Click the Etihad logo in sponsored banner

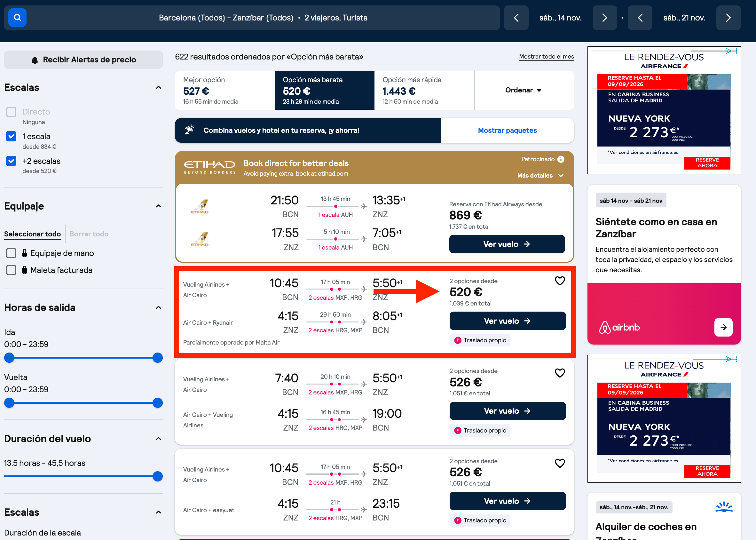pyautogui.click(x=210, y=168)
